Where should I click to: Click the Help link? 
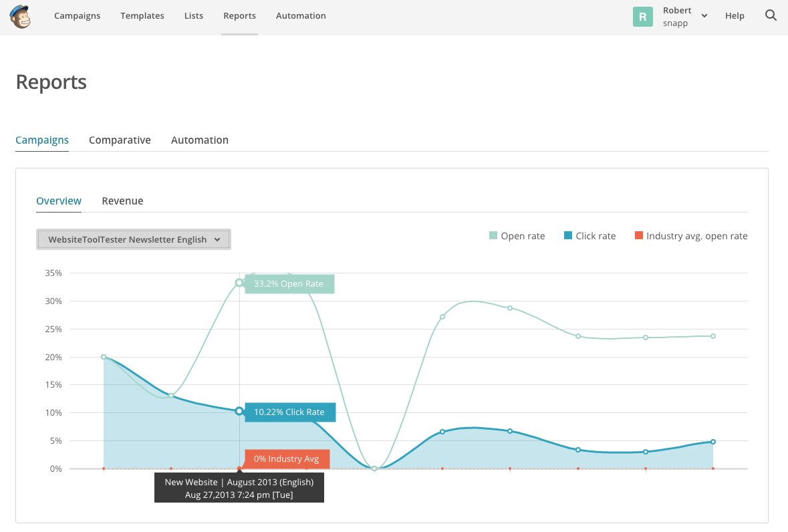tap(735, 15)
